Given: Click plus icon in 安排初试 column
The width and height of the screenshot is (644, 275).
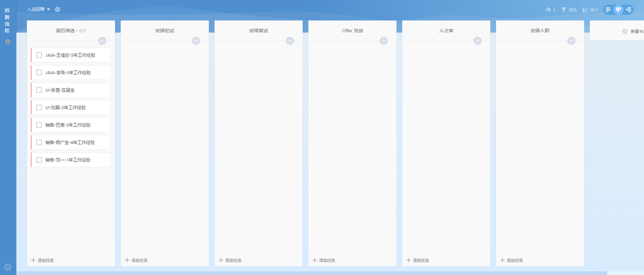Looking at the screenshot, I should coord(196,41).
